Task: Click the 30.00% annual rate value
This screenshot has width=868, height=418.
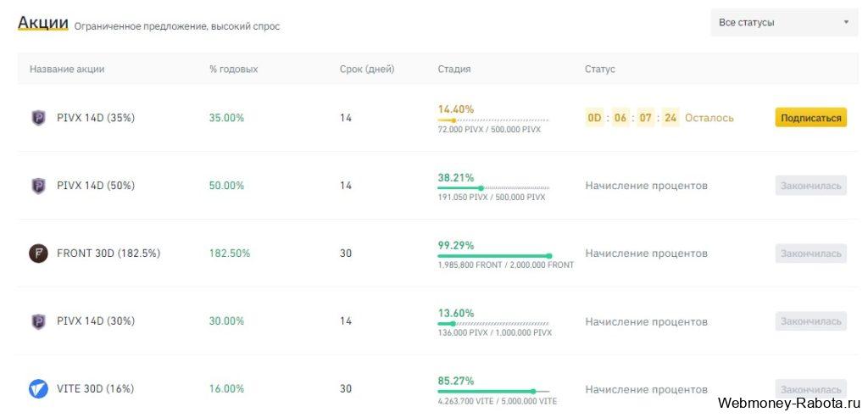Action: click(x=226, y=321)
